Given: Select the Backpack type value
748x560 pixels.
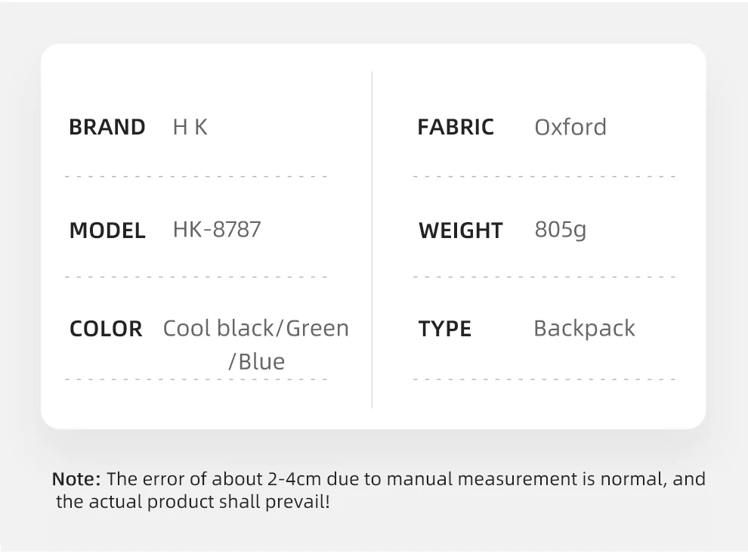Looking at the screenshot, I should pyautogui.click(x=584, y=328).
